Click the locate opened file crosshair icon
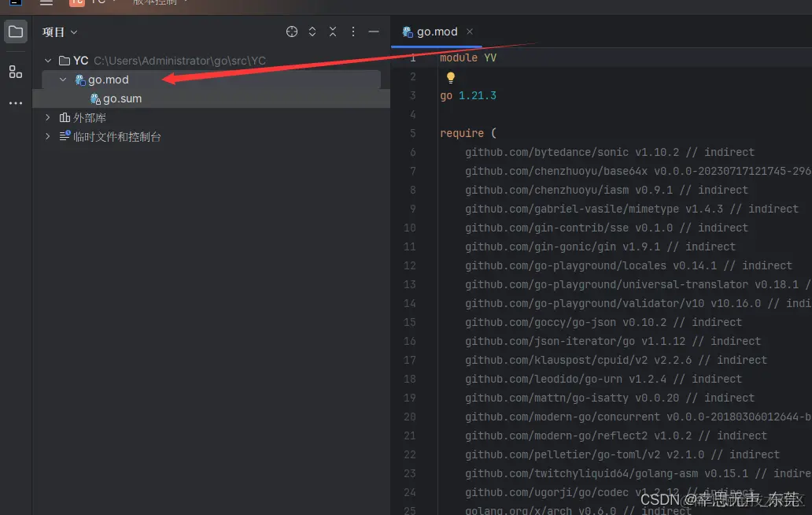The image size is (812, 515). pyautogui.click(x=292, y=31)
